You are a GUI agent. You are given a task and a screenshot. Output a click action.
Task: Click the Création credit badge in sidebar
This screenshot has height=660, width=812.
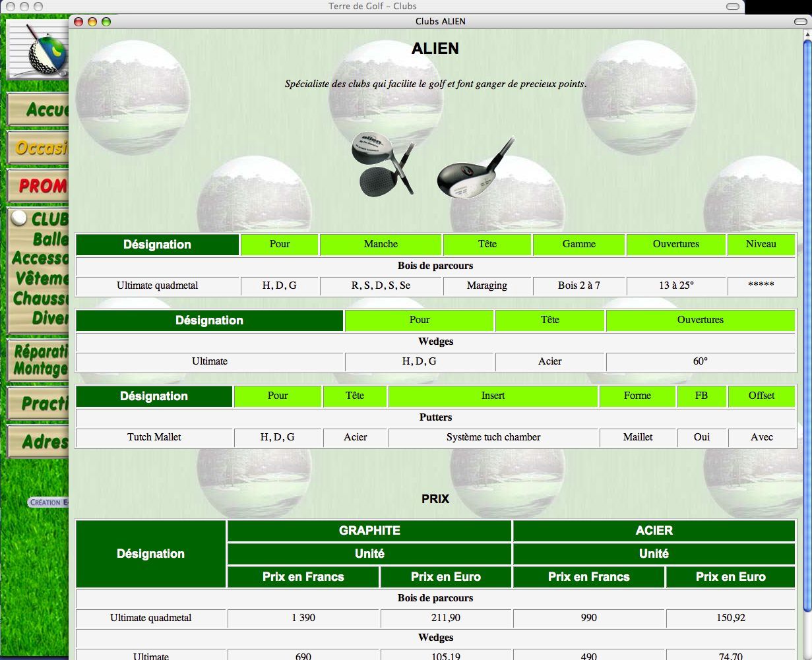point(48,502)
